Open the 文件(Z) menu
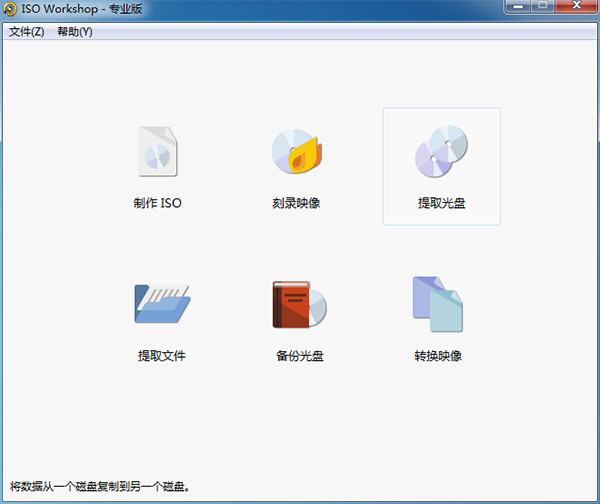This screenshot has width=600, height=504. 26,31
